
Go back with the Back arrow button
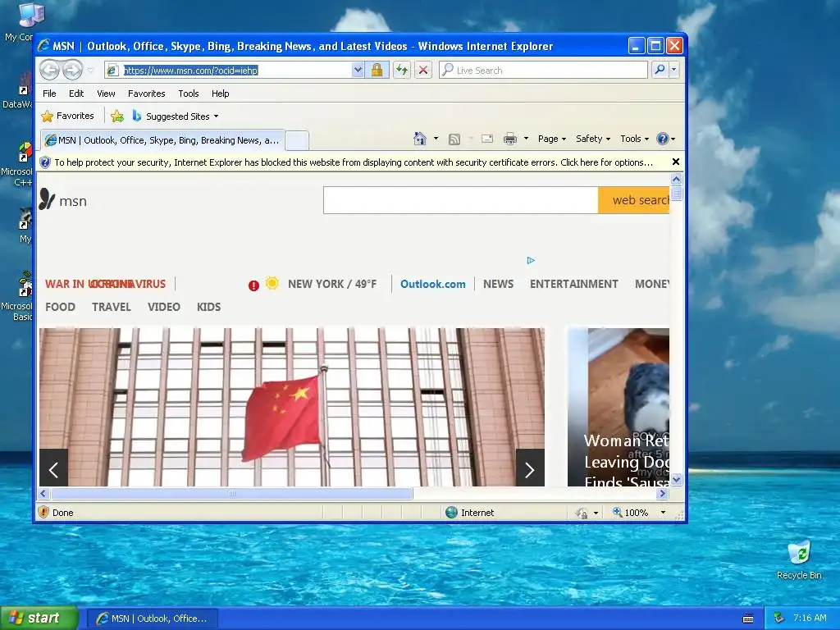pyautogui.click(x=49, y=70)
